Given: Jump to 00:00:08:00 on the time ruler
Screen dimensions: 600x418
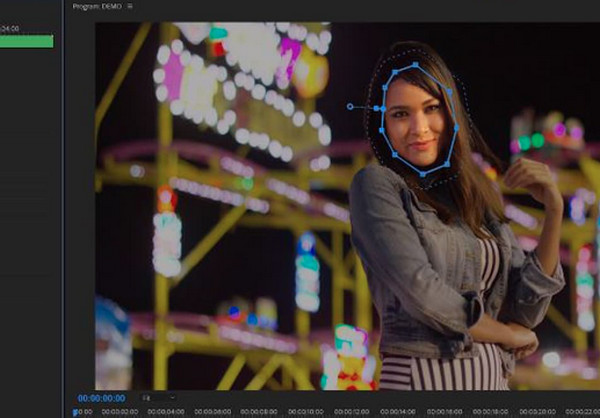Looking at the screenshot, I should click(x=259, y=412).
